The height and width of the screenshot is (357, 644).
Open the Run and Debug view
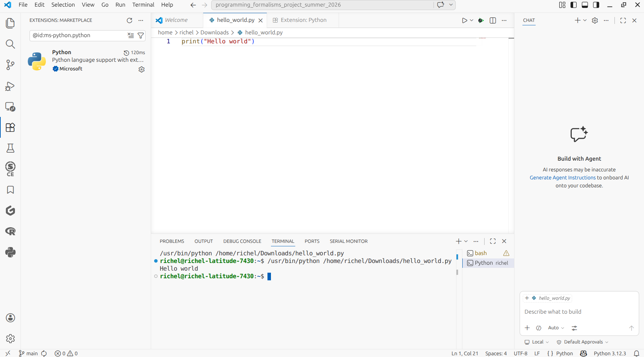coord(10,86)
